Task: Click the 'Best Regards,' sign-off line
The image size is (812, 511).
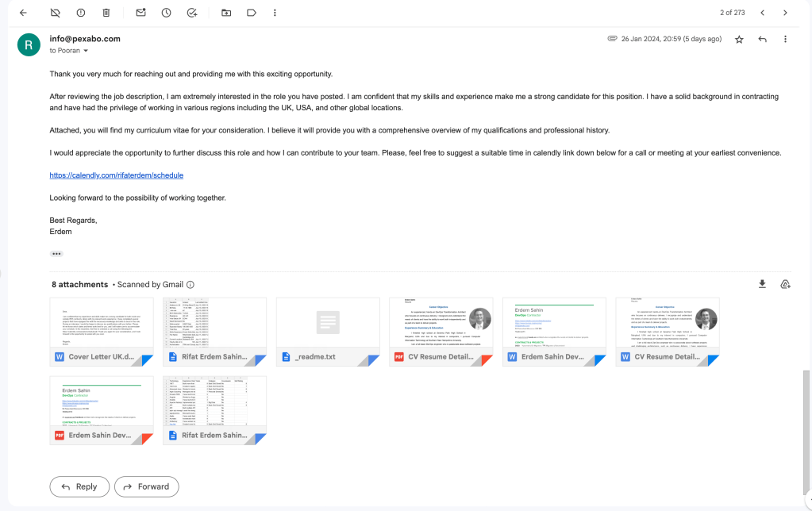Action: point(74,221)
